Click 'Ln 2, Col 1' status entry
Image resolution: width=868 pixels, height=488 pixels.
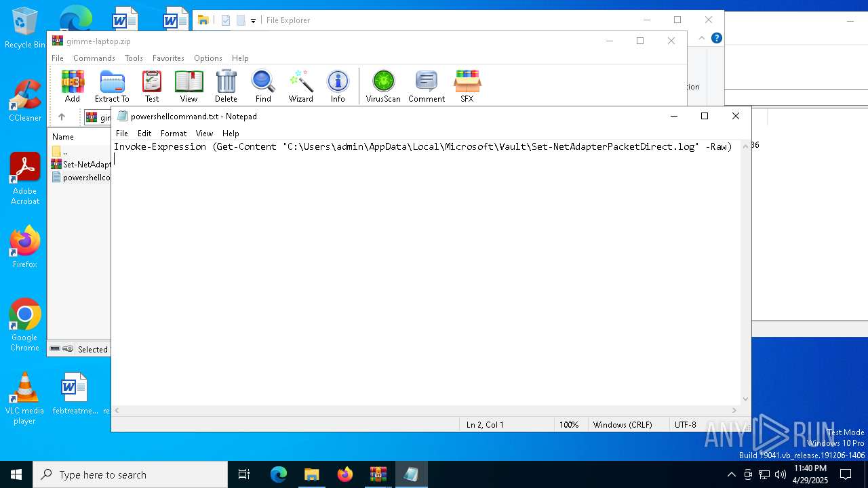click(485, 425)
